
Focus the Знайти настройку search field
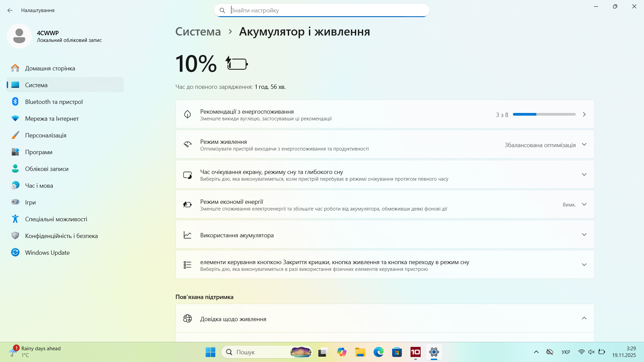tap(322, 10)
